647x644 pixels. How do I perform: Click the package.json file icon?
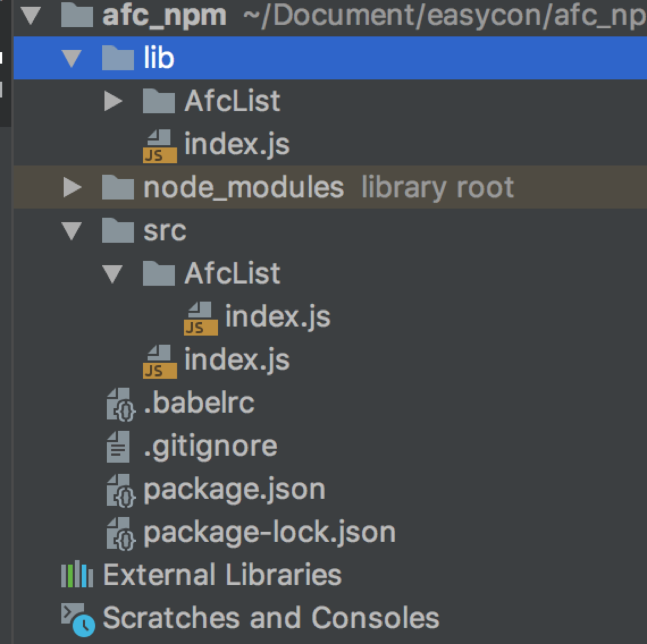[120, 490]
